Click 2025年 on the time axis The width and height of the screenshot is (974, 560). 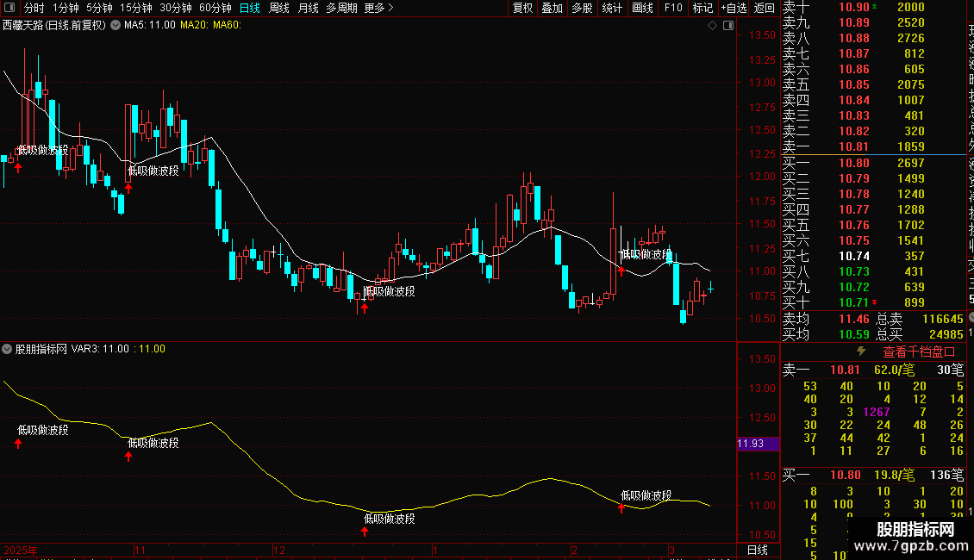coord(21,550)
